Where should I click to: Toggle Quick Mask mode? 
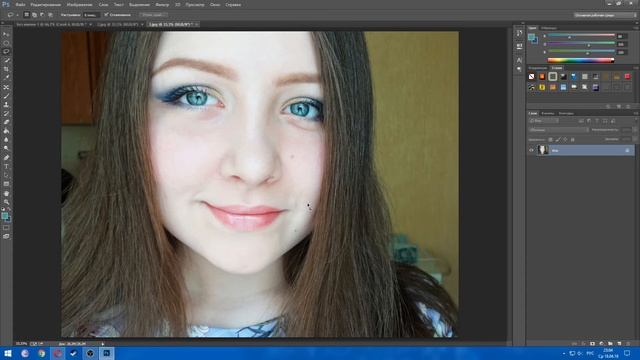[x=6, y=228]
